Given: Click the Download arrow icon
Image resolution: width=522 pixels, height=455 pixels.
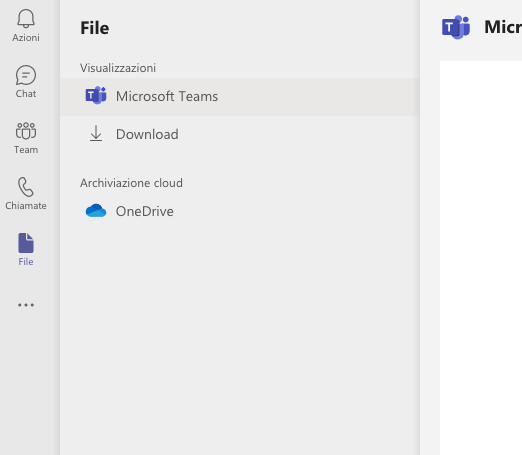Looking at the screenshot, I should tap(96, 134).
